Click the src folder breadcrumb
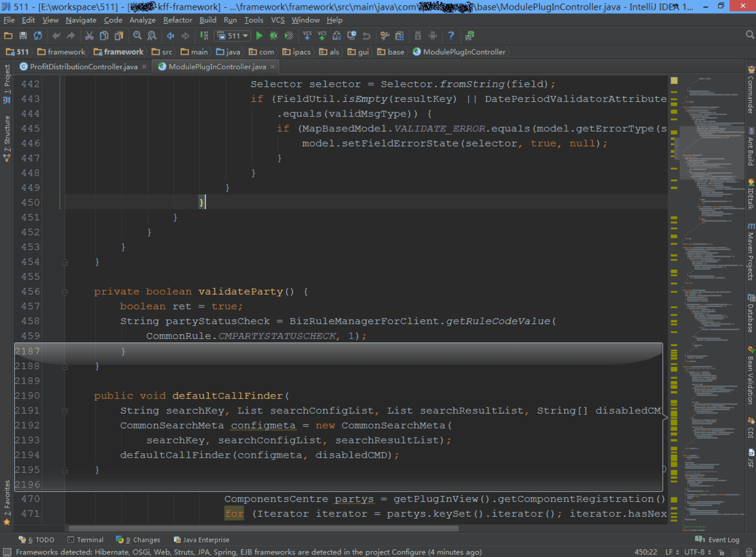 click(x=162, y=52)
